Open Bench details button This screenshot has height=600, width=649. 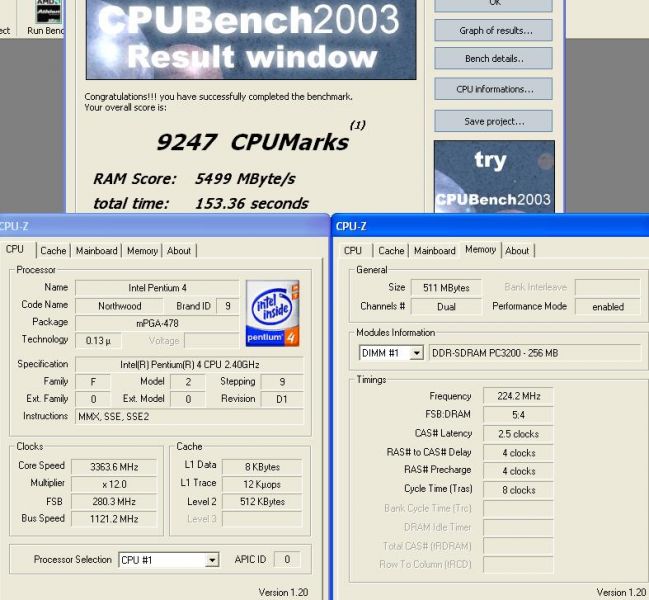pyautogui.click(x=493, y=58)
